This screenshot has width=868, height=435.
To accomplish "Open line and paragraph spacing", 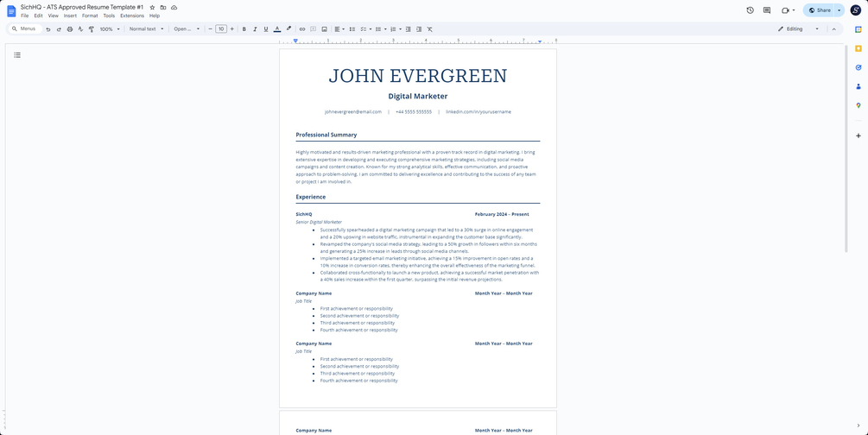I will pos(352,28).
